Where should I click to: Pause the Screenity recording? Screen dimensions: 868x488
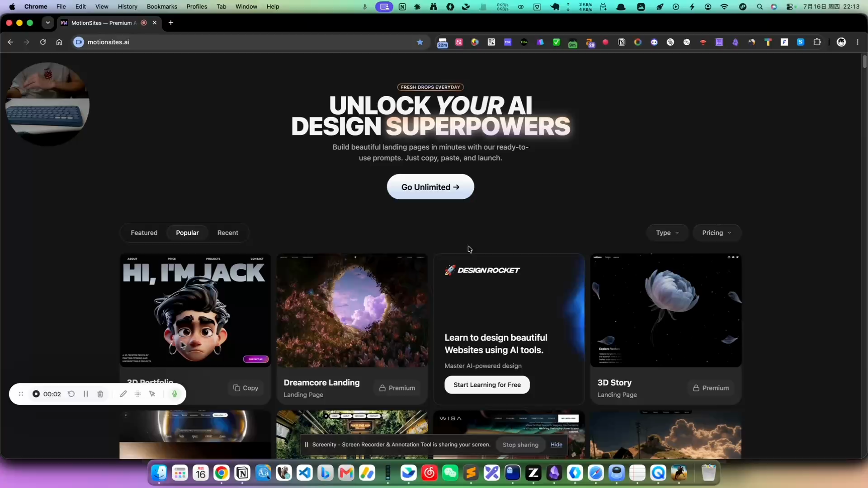[x=86, y=394]
